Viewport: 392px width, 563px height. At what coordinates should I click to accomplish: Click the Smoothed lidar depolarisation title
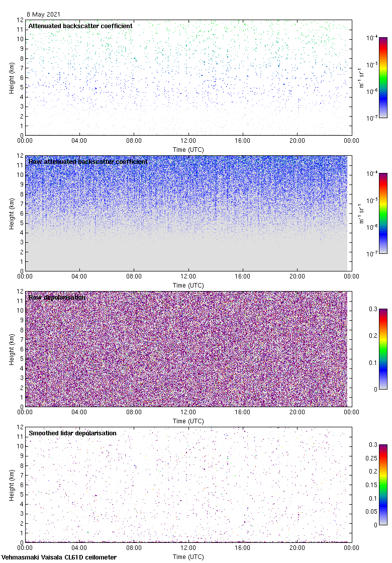tap(72, 433)
